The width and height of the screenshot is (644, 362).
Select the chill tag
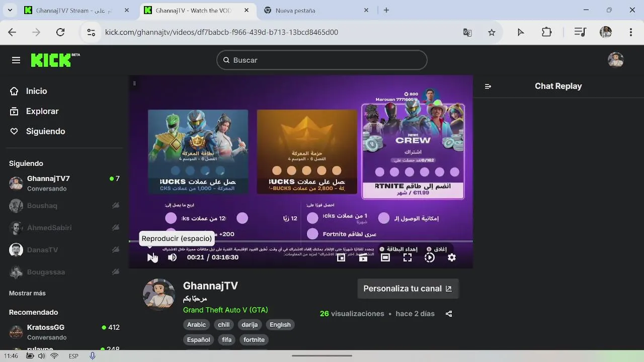[224, 325]
